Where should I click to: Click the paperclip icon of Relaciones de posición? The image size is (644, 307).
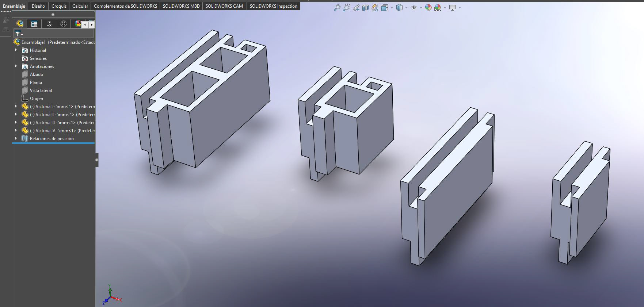[x=25, y=139]
